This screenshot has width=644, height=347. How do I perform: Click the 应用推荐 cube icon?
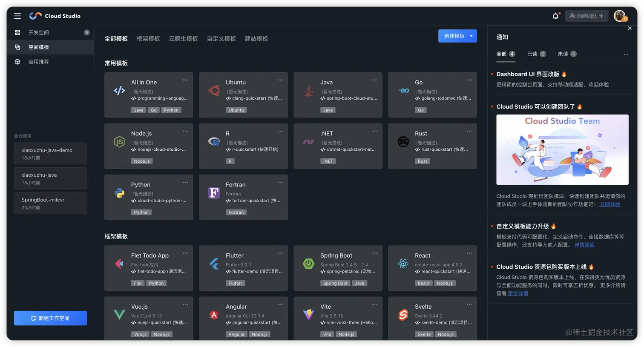[17, 62]
